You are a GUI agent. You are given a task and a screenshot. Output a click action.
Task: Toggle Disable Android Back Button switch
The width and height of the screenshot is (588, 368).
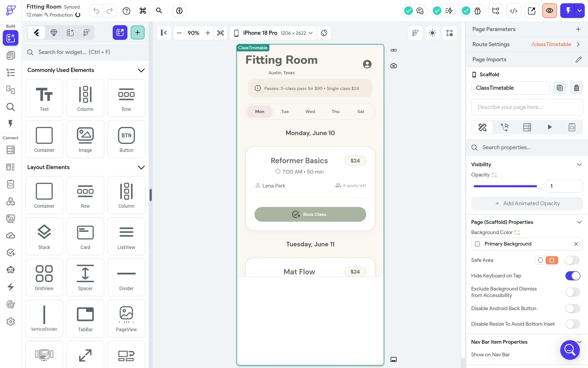pos(573,308)
